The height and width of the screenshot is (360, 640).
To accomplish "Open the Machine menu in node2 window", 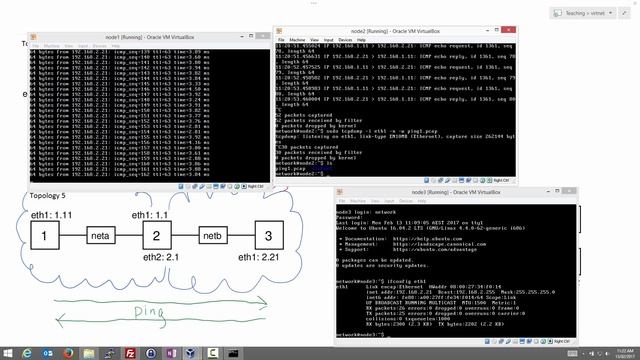I will click(x=297, y=40).
